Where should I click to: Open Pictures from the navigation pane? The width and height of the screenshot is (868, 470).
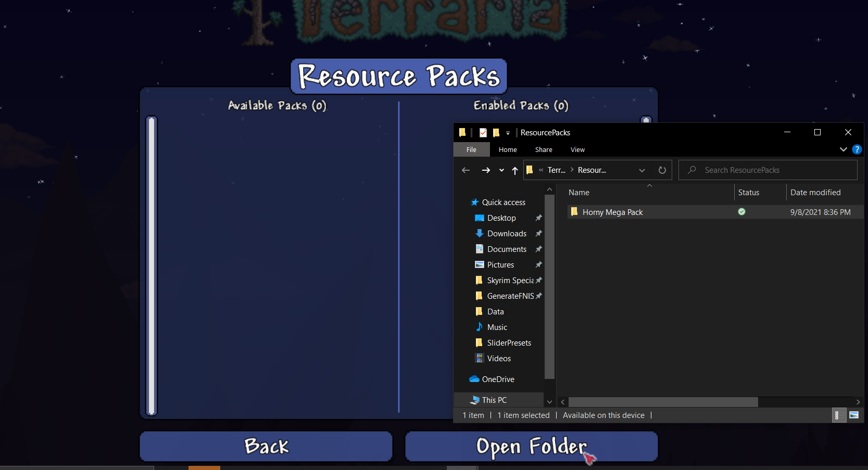[500, 265]
